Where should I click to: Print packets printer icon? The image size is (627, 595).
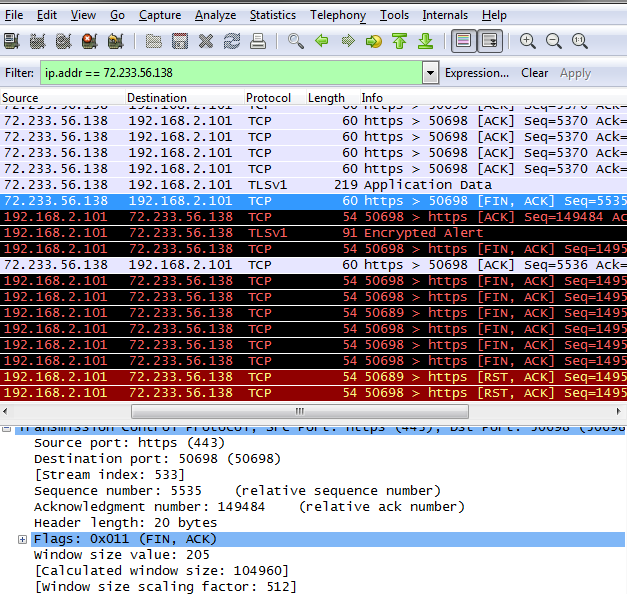pyautogui.click(x=258, y=41)
